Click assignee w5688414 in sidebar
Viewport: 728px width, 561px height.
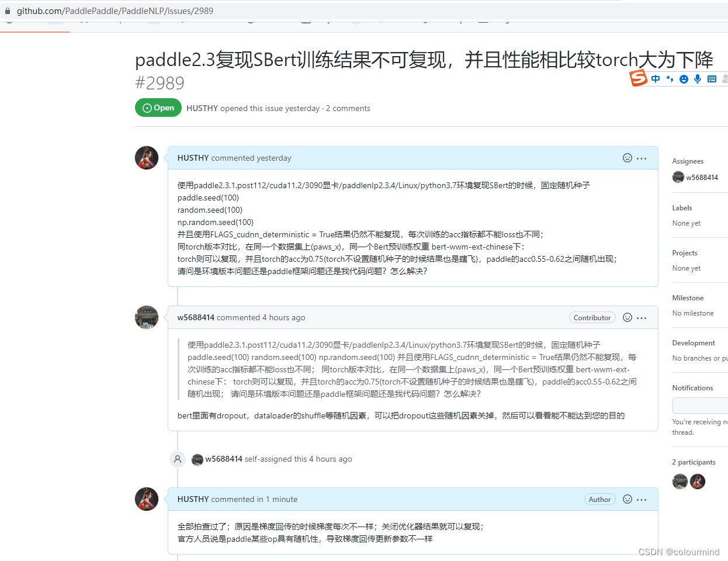coord(702,177)
